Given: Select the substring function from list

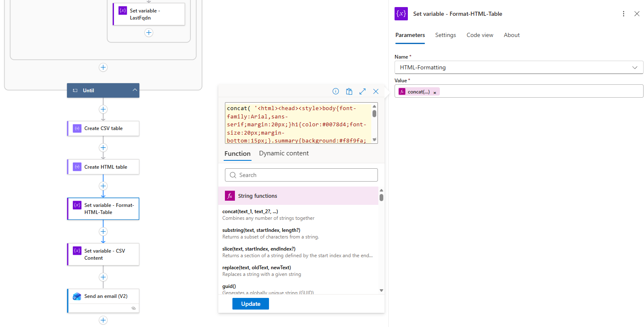Looking at the screenshot, I should (x=261, y=230).
